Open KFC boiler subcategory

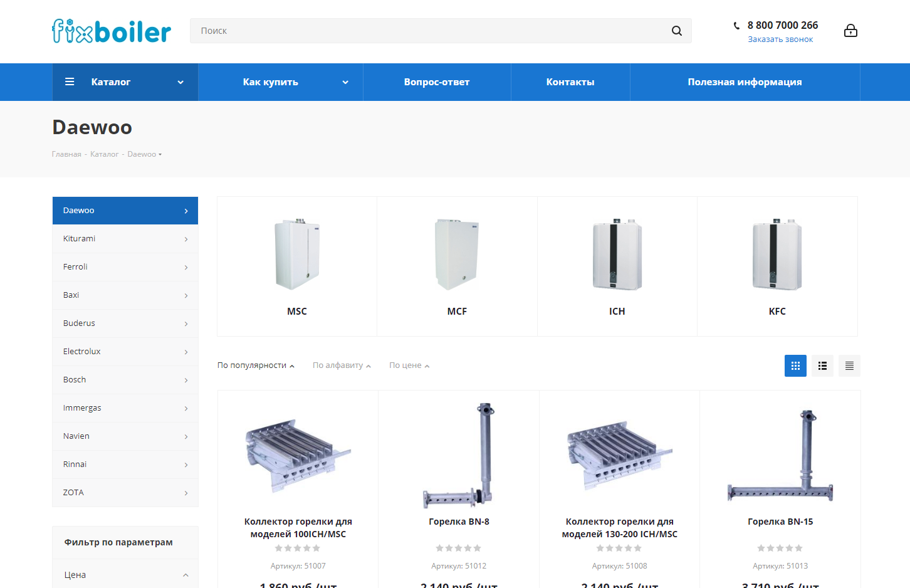coord(777,266)
